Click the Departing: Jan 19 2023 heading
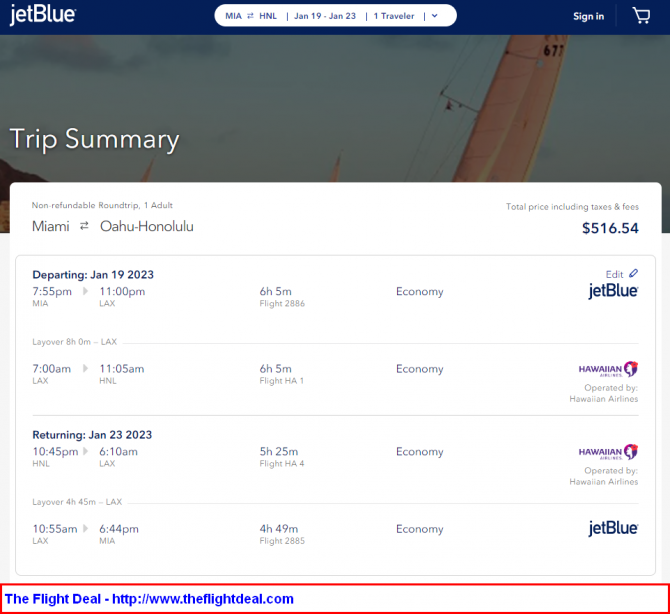Image resolution: width=670 pixels, height=614 pixels. pyautogui.click(x=93, y=275)
